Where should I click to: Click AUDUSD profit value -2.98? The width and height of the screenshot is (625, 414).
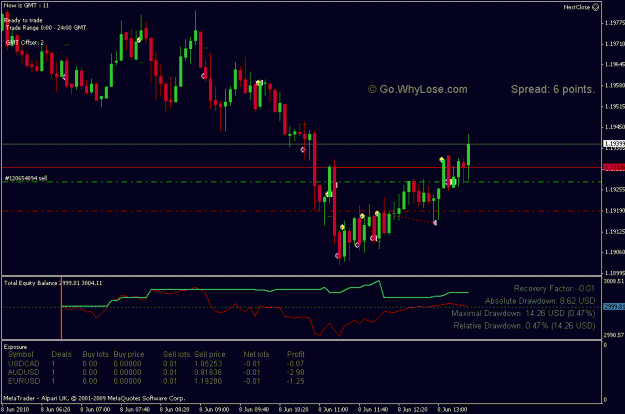pos(295,373)
